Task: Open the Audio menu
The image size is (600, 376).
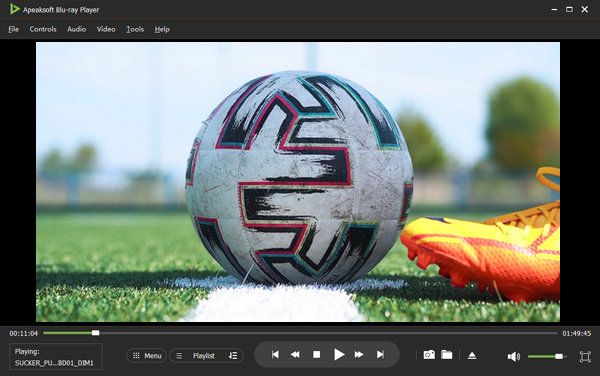Action: pos(77,29)
